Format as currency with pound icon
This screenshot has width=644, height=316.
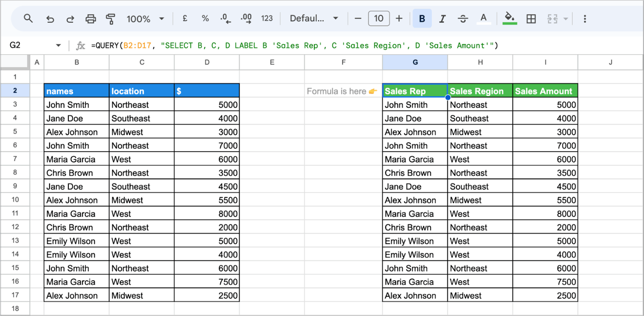point(185,18)
